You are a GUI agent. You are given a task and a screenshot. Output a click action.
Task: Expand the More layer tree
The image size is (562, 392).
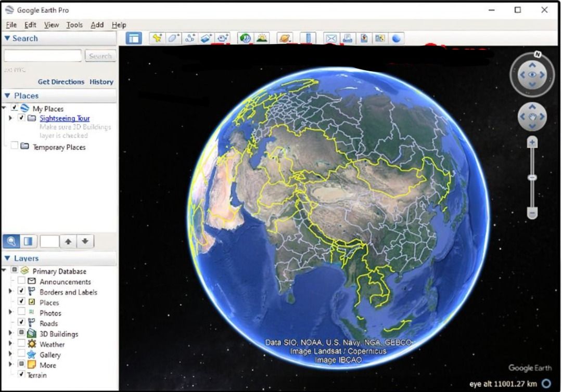pos(10,364)
